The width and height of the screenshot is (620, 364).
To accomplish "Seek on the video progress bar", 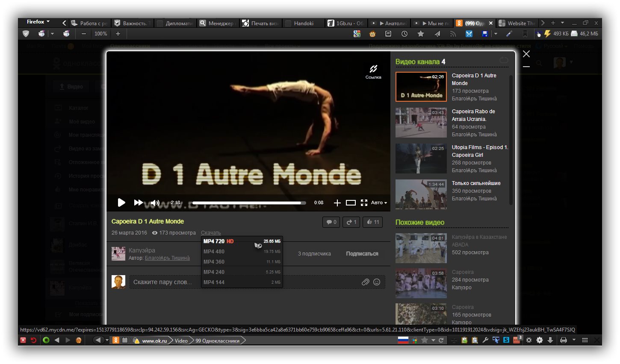I will (x=249, y=203).
